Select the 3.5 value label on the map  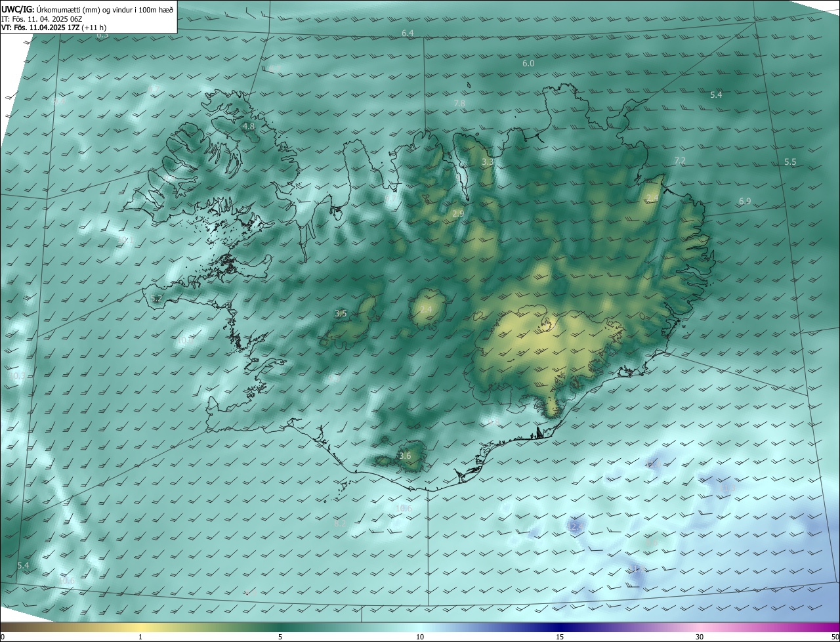[341, 314]
